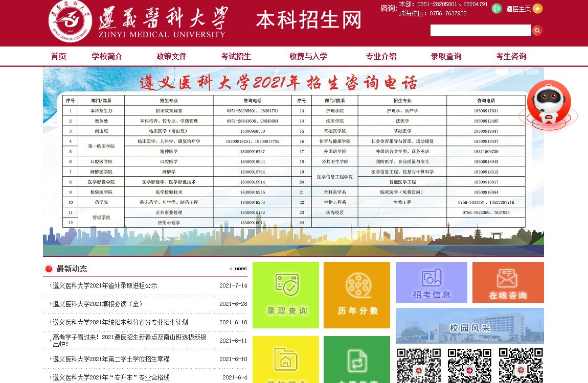Click the middle QR code
This screenshot has width=588, height=383.
[x=469, y=366]
